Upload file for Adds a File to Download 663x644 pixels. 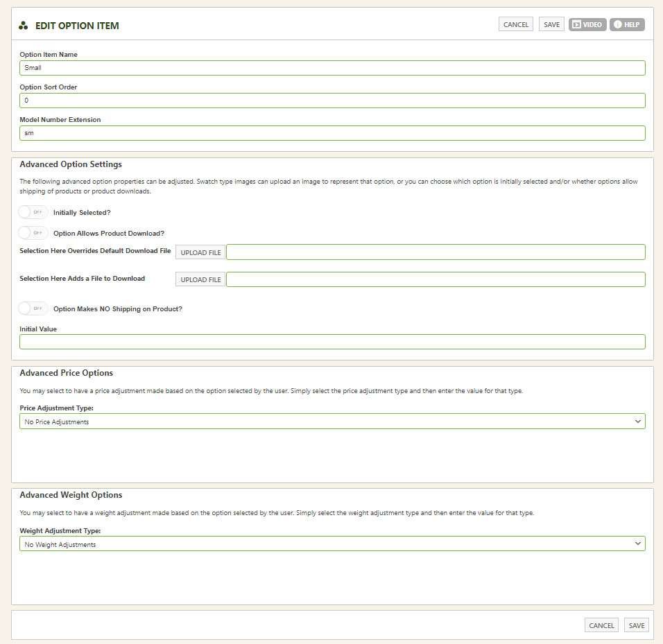coord(200,279)
